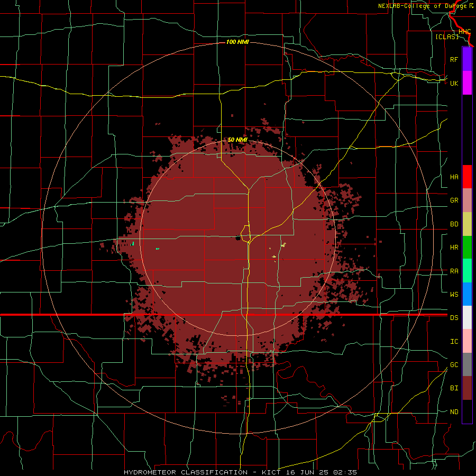476x476 pixels.
Task: Click the UK legend label
Action: tap(454, 83)
